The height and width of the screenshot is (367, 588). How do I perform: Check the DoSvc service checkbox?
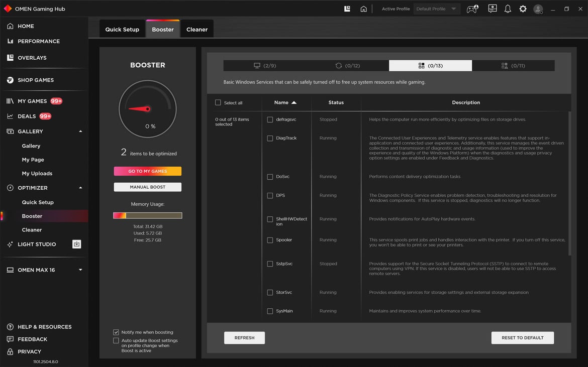tap(270, 177)
